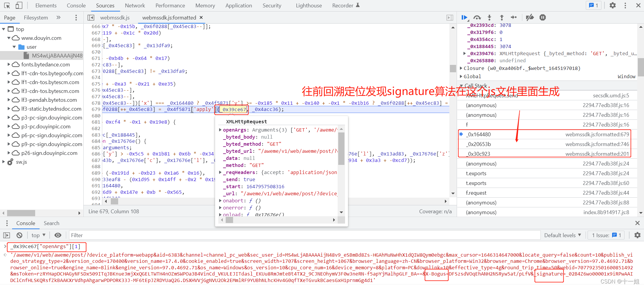Image resolution: width=644 pixels, height=287 pixels.
Task: Switch to the Filesystem tab
Action: (x=36, y=18)
